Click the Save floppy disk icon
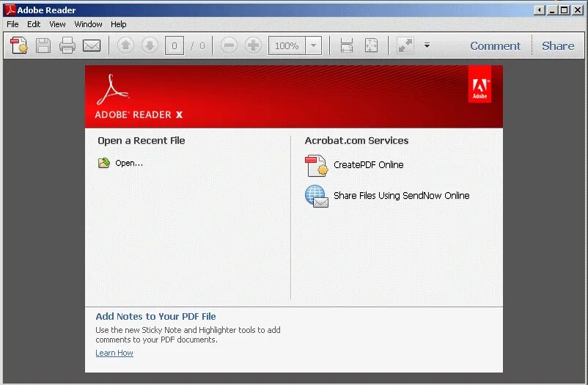This screenshot has height=385, width=588. pos(43,45)
